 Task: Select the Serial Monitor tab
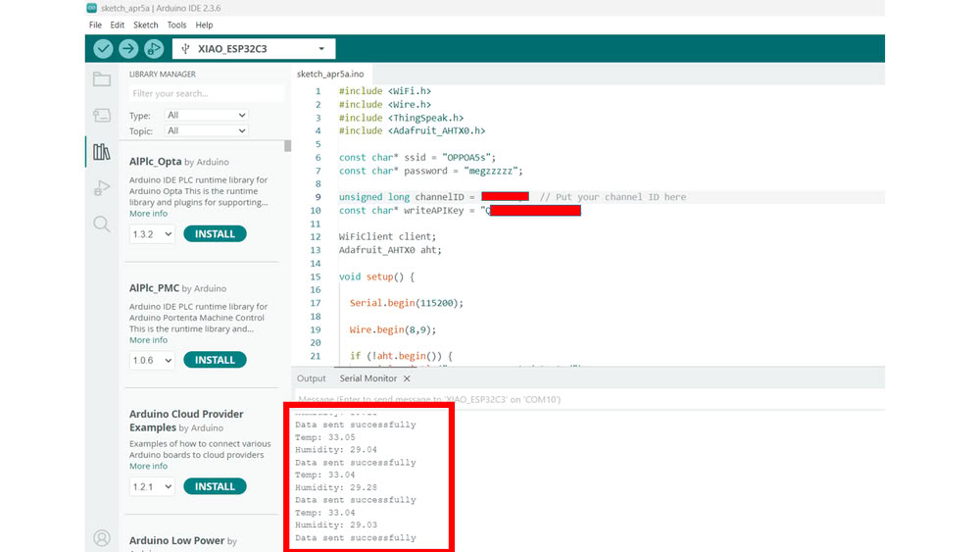coord(368,378)
